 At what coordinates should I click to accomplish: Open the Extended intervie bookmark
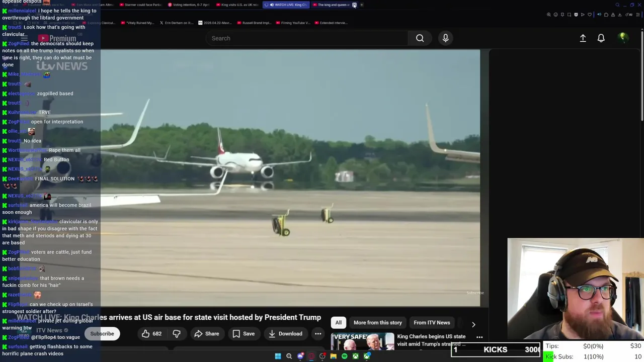[331, 23]
